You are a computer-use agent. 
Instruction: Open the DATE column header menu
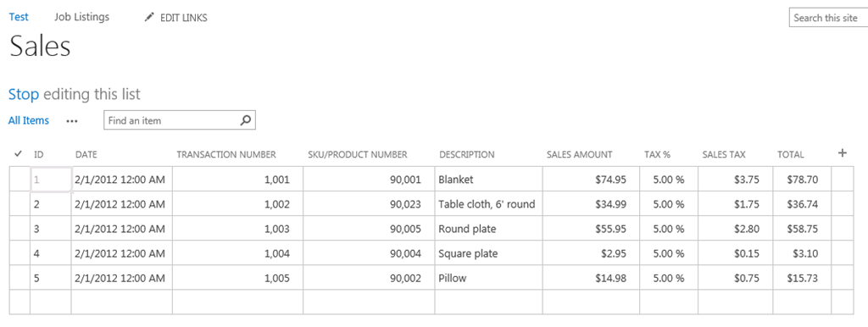pyautogui.click(x=86, y=155)
